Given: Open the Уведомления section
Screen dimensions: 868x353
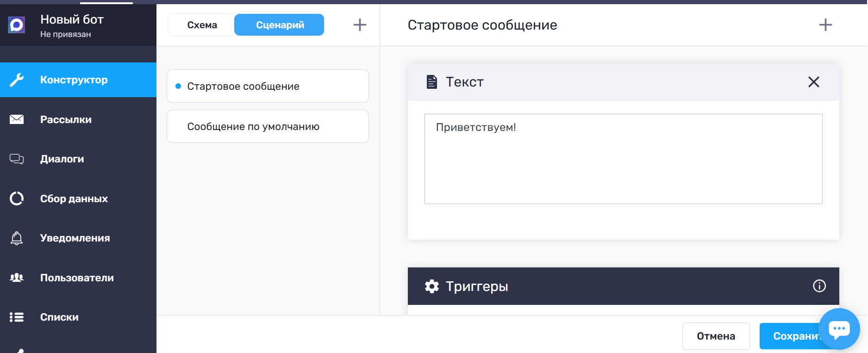Looking at the screenshot, I should click(x=78, y=238).
